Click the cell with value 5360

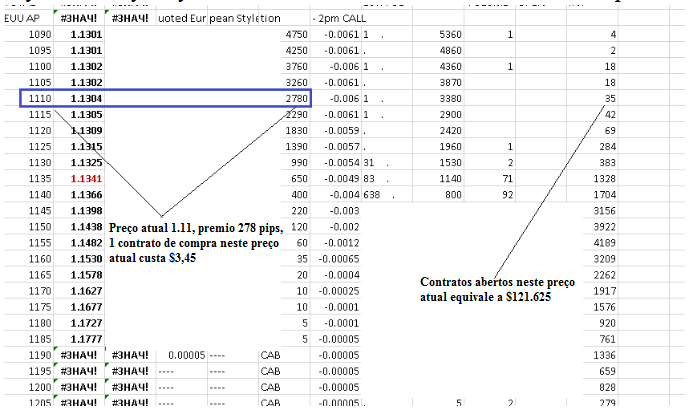(444, 35)
